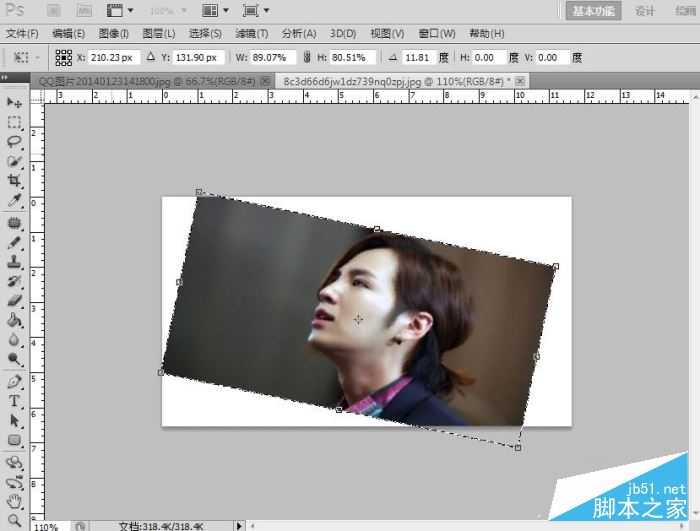Select the Horizontal Type tool
The image size is (700, 531).
coord(14,400)
